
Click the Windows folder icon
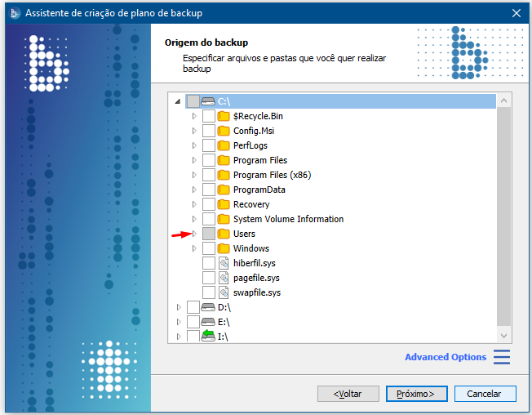coord(224,248)
